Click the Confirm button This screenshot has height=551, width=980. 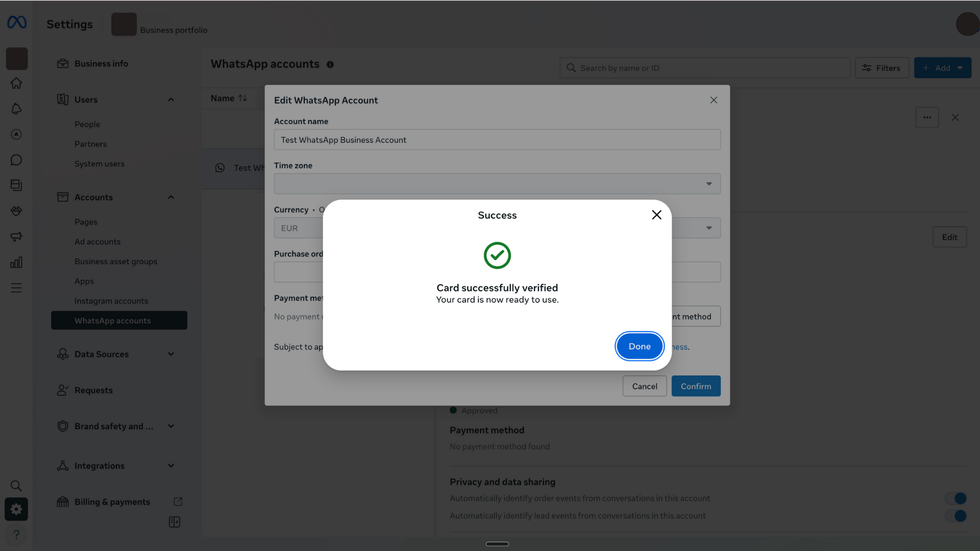coord(696,386)
